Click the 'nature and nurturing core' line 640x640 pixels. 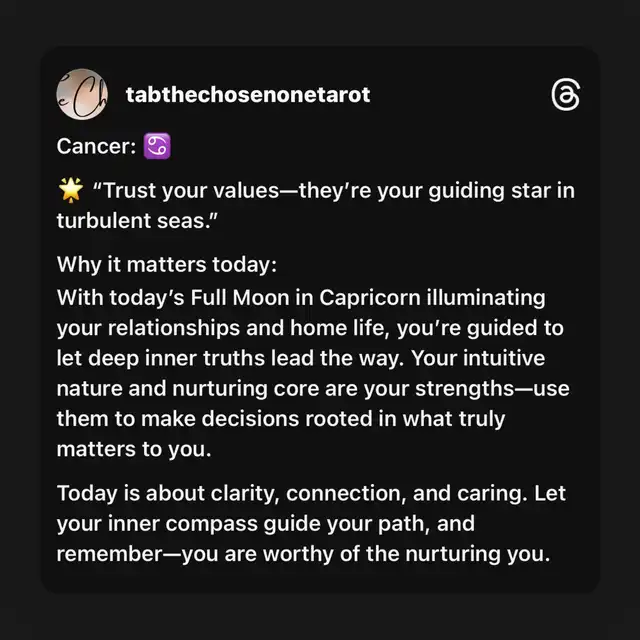pyautogui.click(x=313, y=389)
